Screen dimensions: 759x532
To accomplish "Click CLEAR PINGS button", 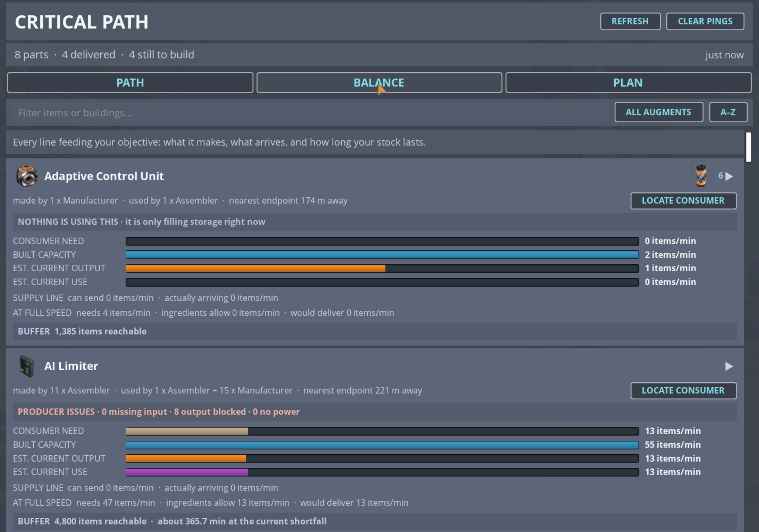I will click(705, 21).
